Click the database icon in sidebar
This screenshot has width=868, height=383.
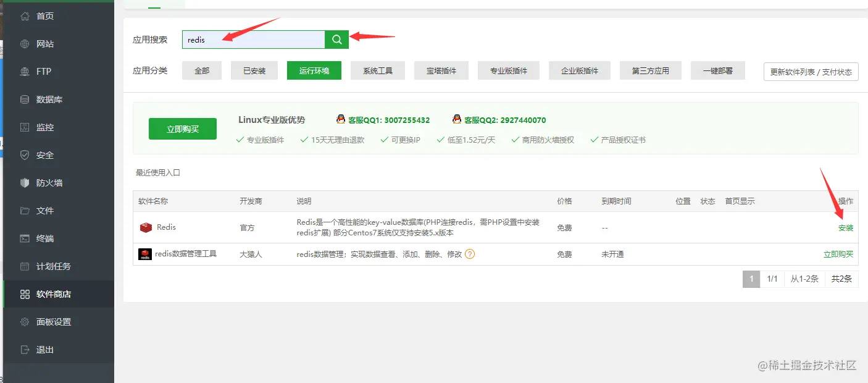click(25, 99)
